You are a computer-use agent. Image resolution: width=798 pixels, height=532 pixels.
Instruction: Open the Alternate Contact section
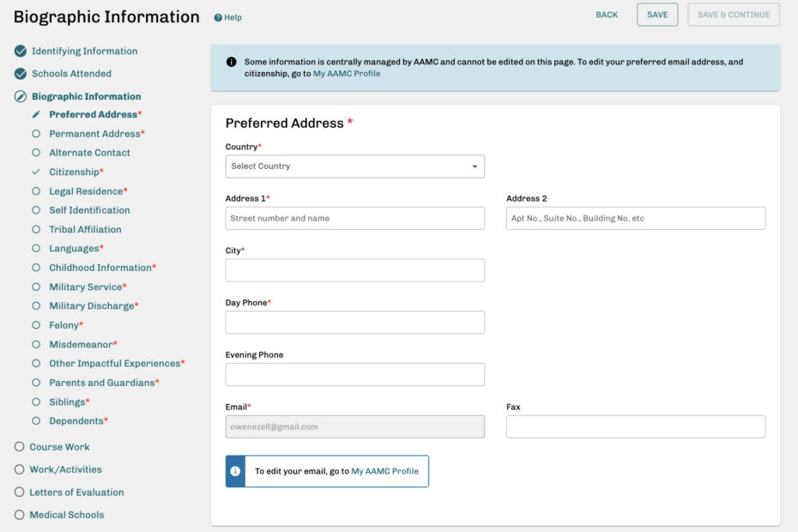pyautogui.click(x=88, y=152)
